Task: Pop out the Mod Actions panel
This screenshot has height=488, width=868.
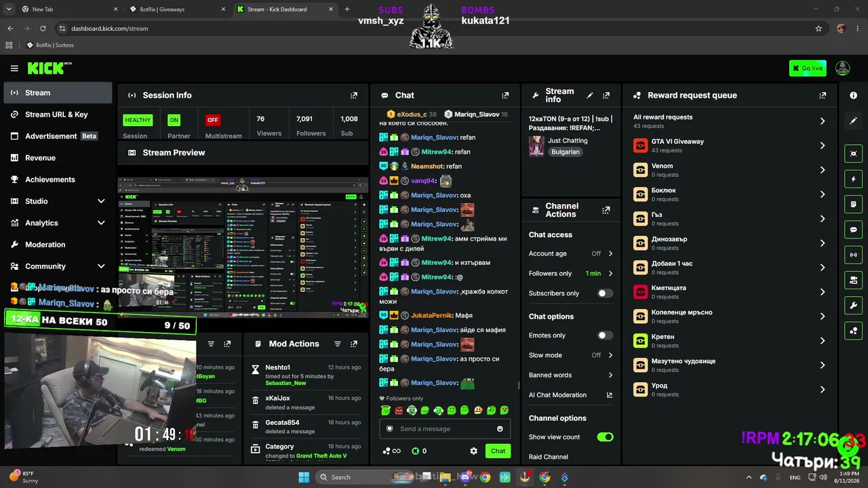Action: pos(353,344)
